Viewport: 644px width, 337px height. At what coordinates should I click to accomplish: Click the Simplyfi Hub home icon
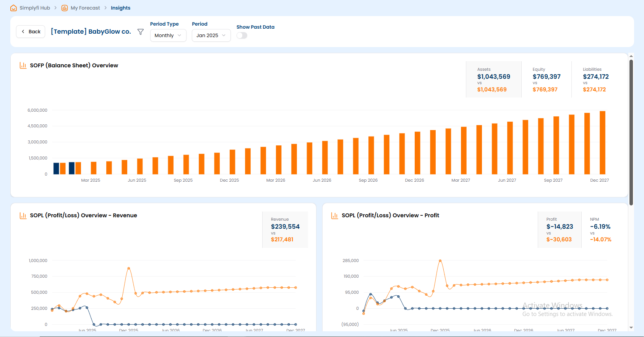pos(13,8)
